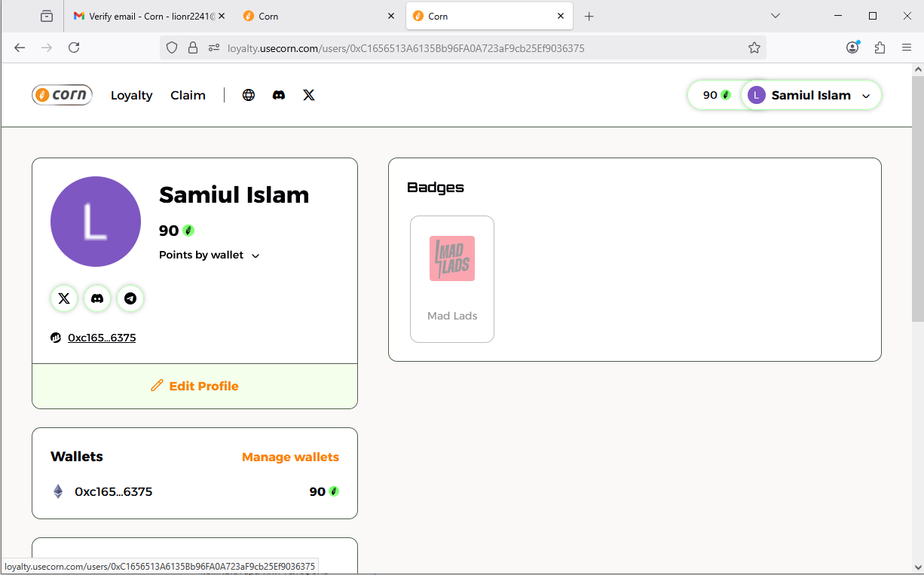Click browser Back arrow
The height and width of the screenshot is (575, 924).
pos(20,47)
